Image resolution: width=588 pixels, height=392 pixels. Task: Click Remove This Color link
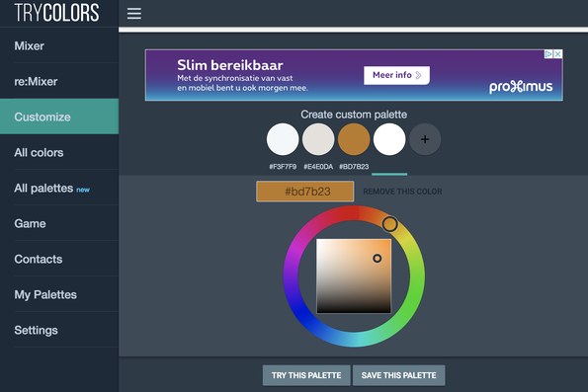[x=402, y=192]
